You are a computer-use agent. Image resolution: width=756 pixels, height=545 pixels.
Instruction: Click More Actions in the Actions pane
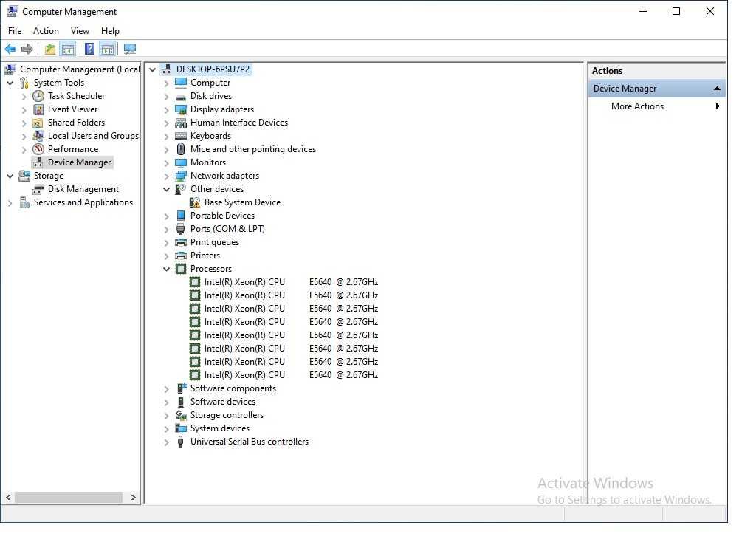click(637, 106)
